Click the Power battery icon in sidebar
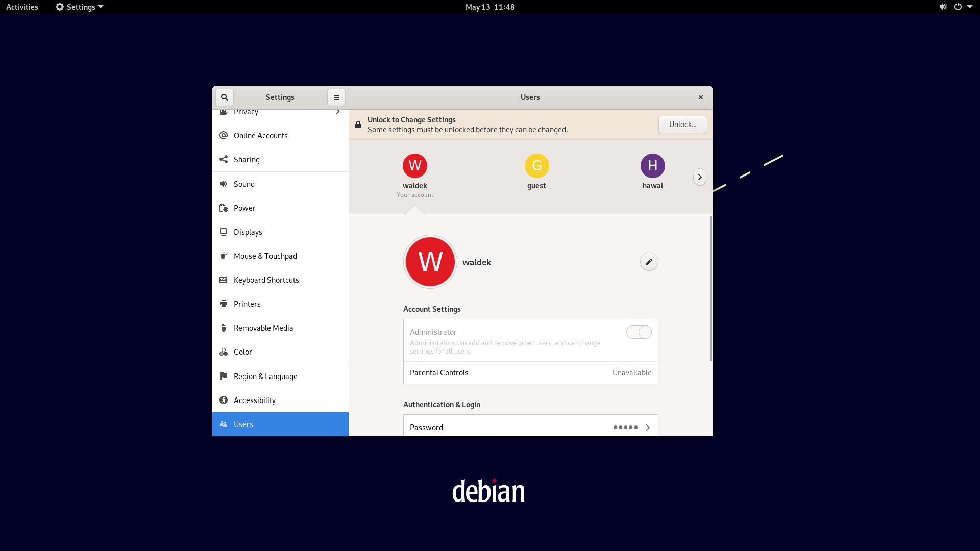Screen dimensions: 980x551 click(x=224, y=208)
